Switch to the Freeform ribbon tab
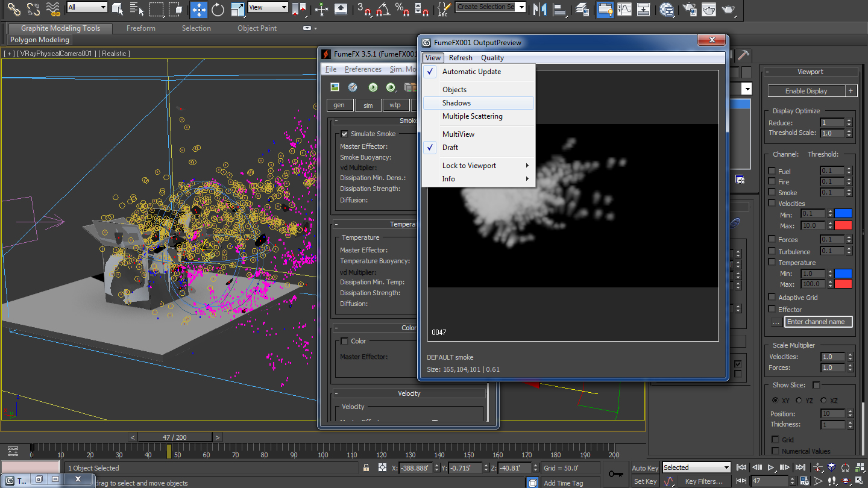The width and height of the screenshot is (868, 488). pos(141,28)
